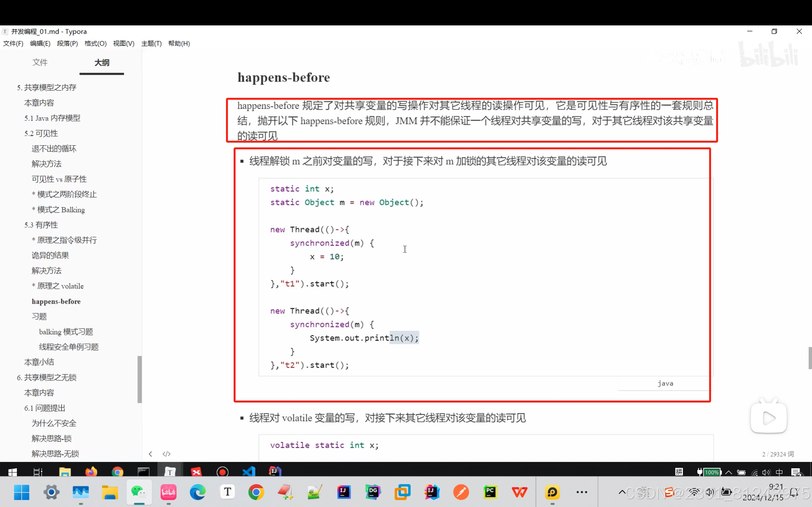This screenshot has height=507, width=812.
Task: Open 段落(P) menu
Action: pos(67,43)
